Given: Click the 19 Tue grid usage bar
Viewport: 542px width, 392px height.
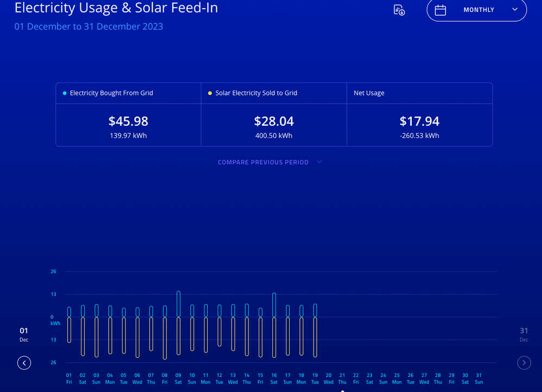Looking at the screenshot, I should click(x=315, y=310).
